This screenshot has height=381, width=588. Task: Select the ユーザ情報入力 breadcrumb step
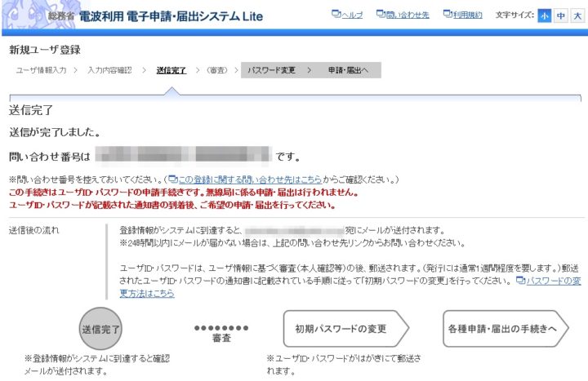[x=41, y=71]
